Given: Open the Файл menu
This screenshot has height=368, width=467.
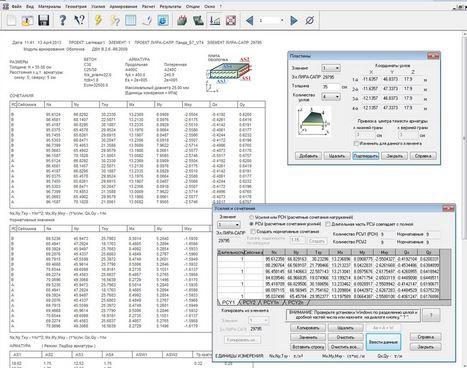Looking at the screenshot, I should tap(16, 6).
